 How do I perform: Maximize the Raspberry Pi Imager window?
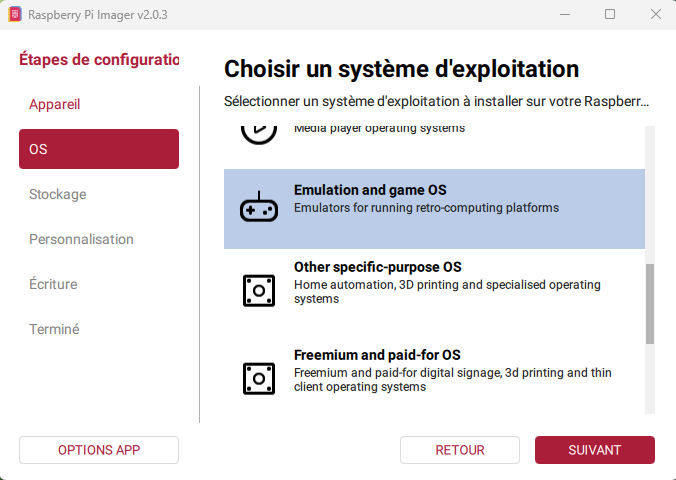click(610, 14)
